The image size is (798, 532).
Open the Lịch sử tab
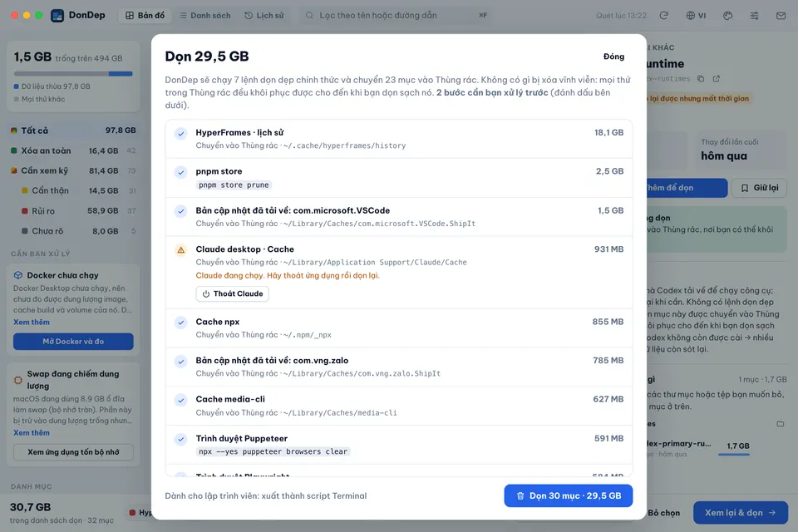click(264, 15)
